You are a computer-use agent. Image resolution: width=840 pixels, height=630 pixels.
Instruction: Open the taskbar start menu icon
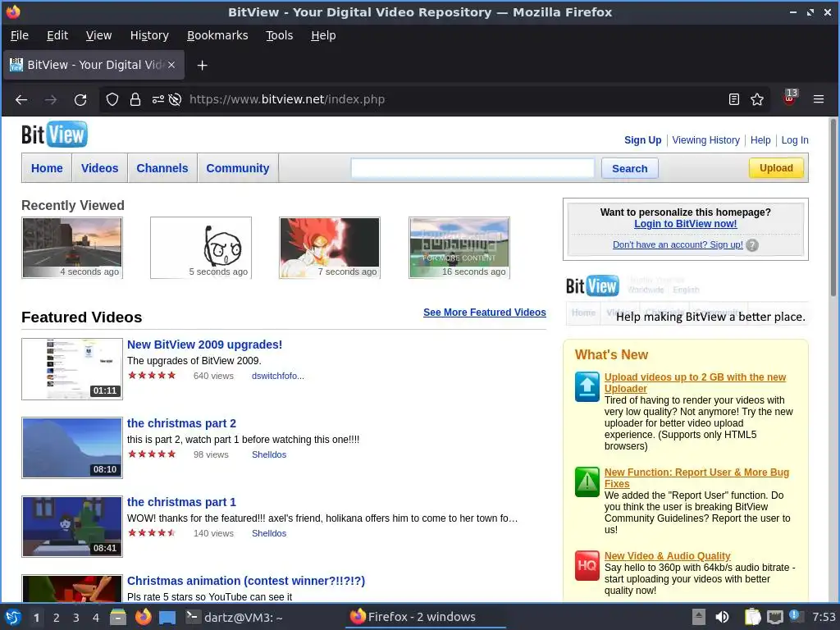(13, 617)
